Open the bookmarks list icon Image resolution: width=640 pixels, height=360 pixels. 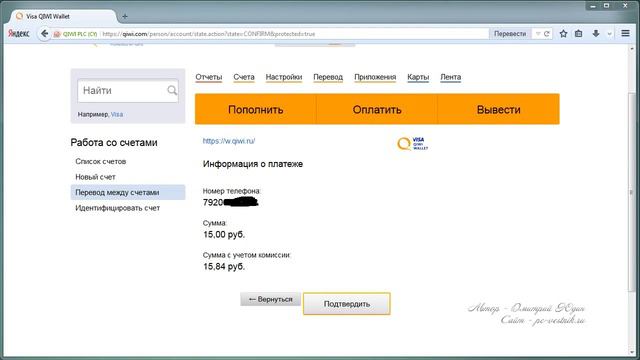coord(579,34)
